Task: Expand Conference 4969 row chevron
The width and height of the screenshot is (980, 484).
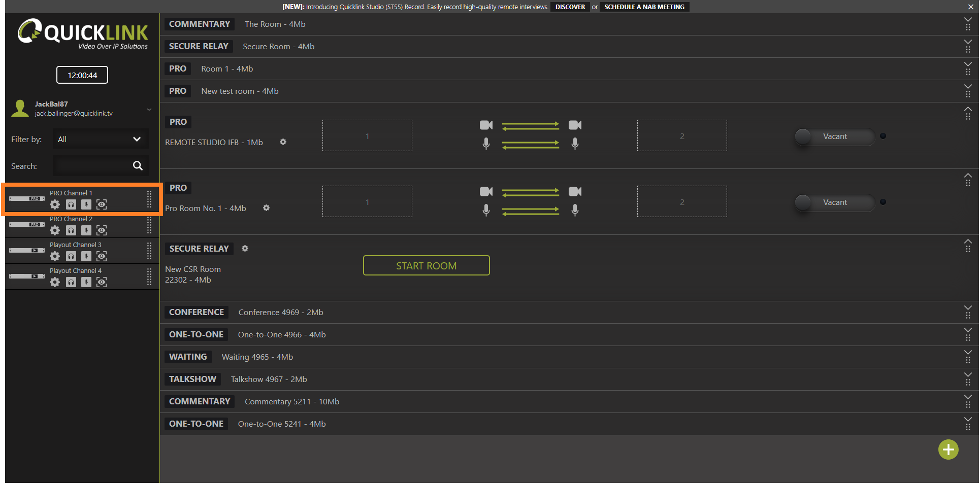Action: coord(968,308)
